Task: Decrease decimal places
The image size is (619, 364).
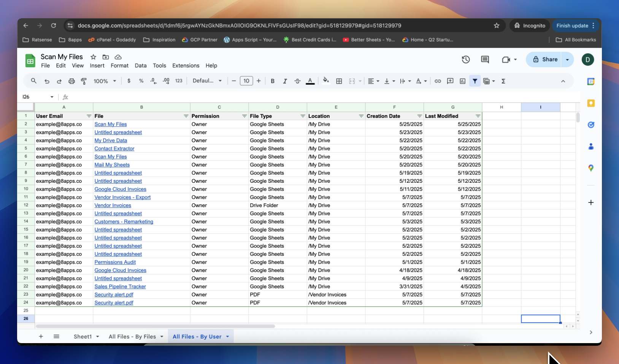Action: [153, 81]
